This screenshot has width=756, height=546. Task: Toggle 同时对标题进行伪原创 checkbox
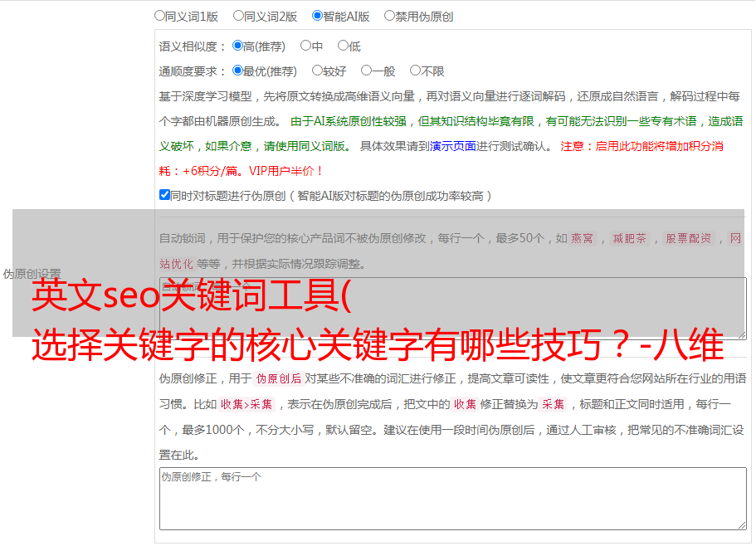(x=164, y=195)
